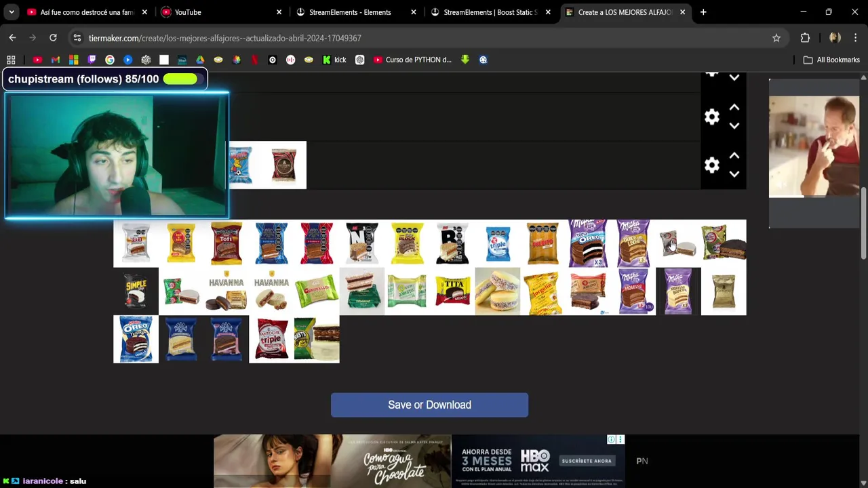Click the tiermaker.com address bar
Screen dimensions: 868x488
coord(427,38)
